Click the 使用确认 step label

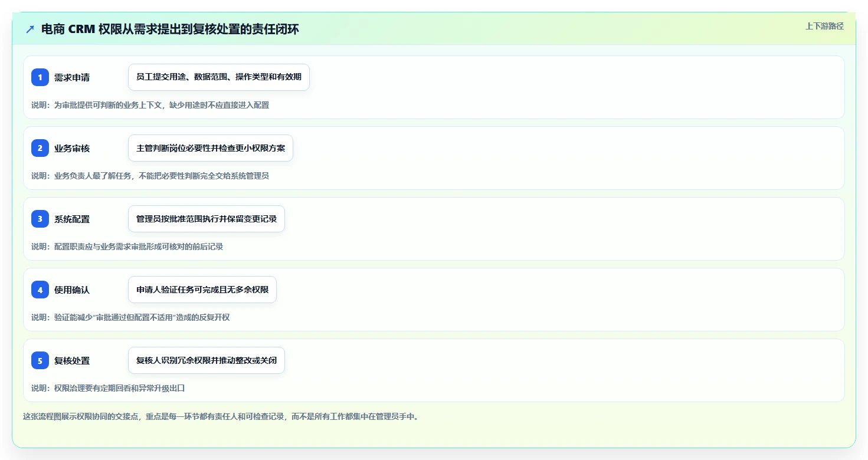pos(72,290)
